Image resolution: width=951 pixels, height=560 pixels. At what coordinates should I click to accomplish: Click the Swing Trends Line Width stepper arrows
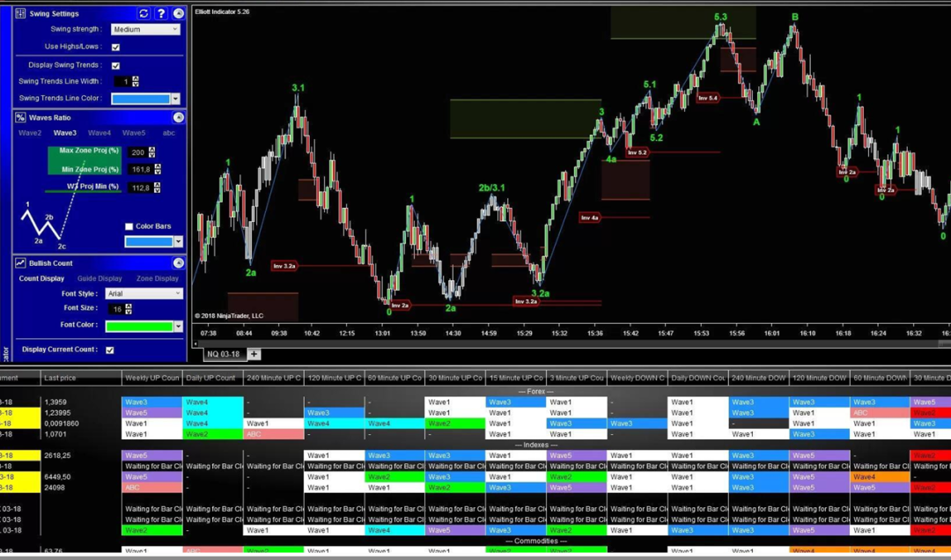click(x=136, y=81)
